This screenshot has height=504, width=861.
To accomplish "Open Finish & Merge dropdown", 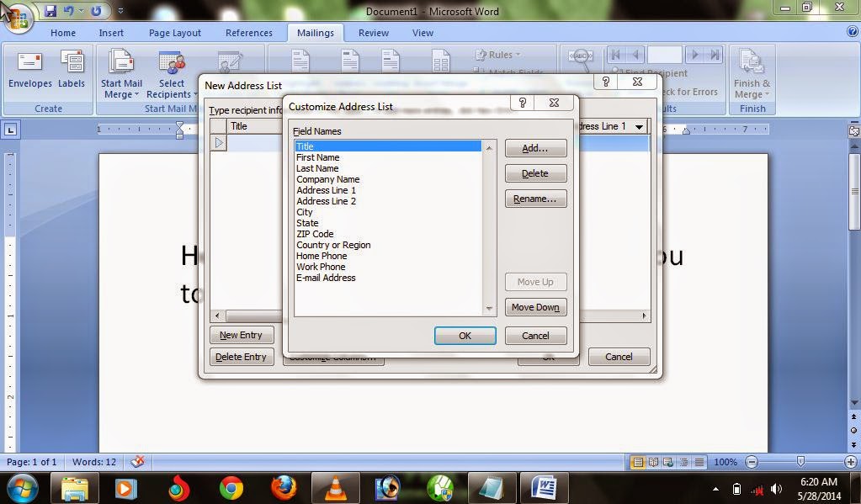I will coord(752,73).
